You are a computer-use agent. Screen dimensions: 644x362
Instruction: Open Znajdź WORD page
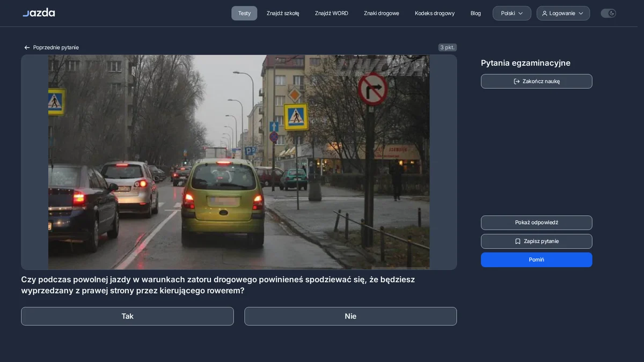click(x=332, y=13)
